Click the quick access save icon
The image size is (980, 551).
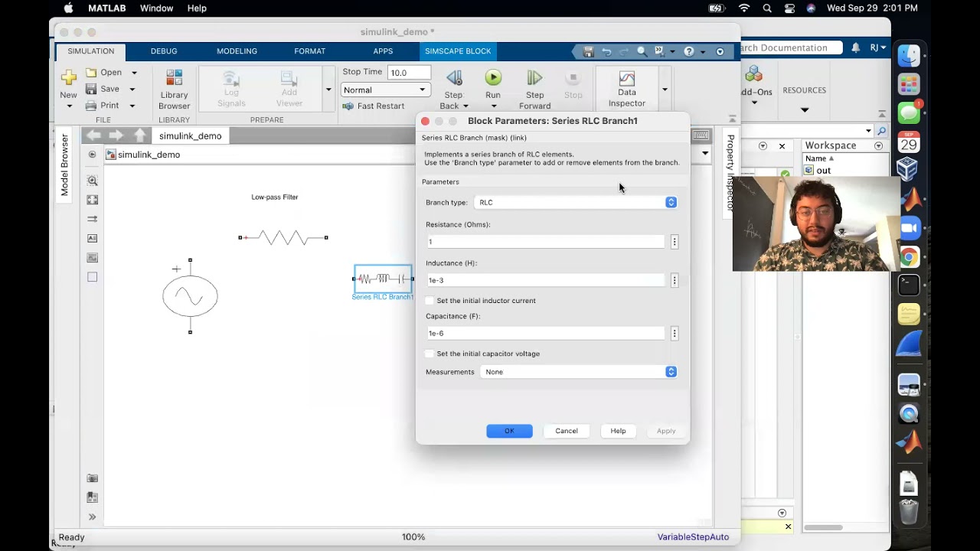(x=588, y=51)
